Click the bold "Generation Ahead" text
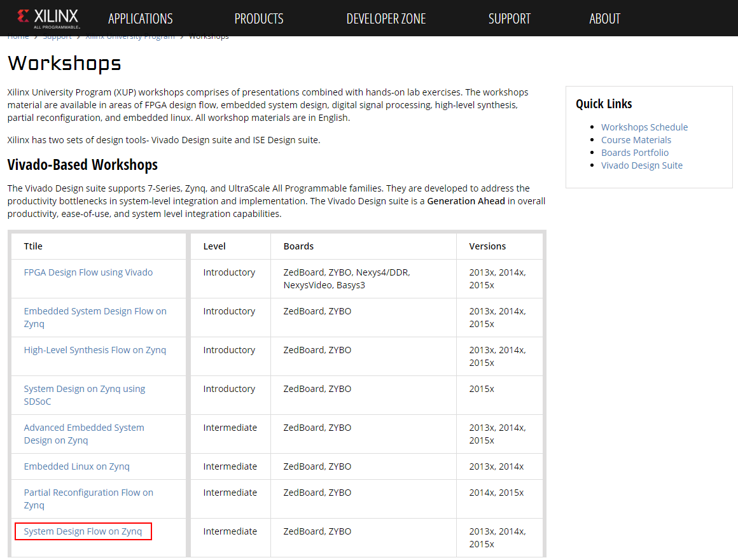 coord(466,201)
